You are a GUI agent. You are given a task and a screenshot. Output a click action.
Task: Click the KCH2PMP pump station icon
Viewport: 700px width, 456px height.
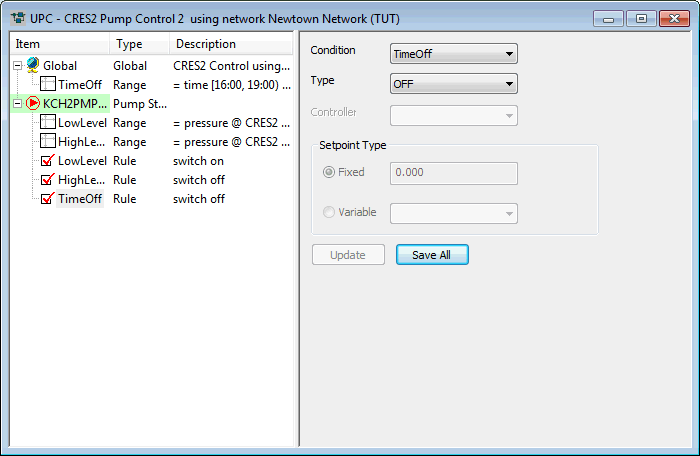point(33,103)
